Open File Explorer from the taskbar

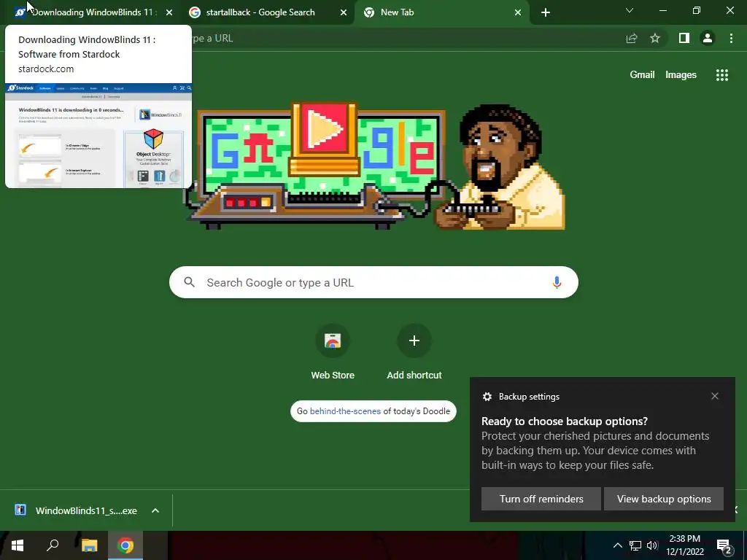click(89, 545)
